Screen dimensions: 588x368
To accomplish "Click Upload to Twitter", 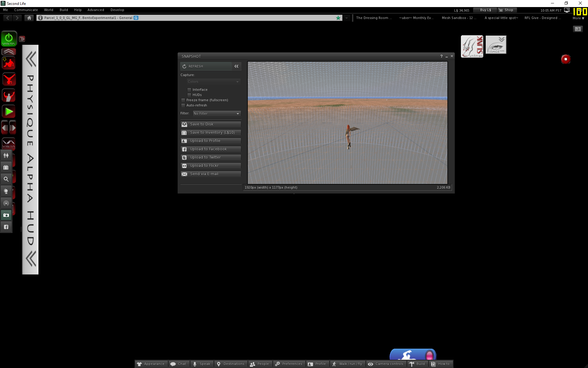I will [x=211, y=157].
